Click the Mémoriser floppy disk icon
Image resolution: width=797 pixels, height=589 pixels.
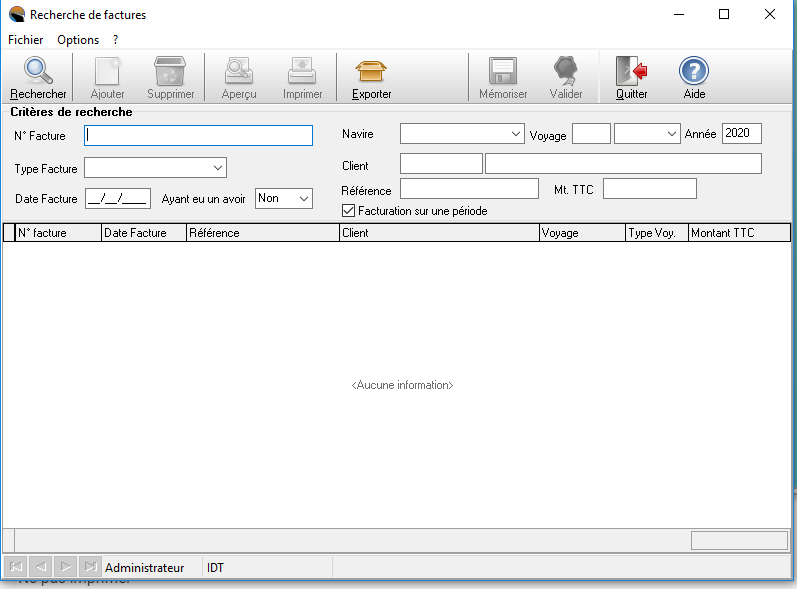point(502,72)
